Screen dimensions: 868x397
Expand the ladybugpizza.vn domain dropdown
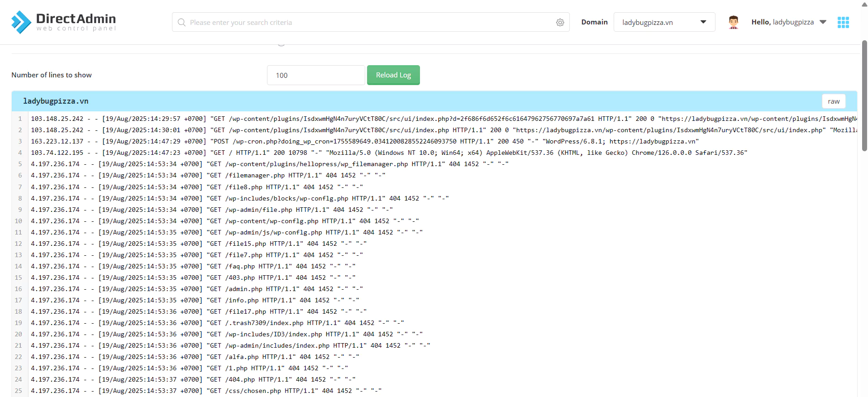664,22
